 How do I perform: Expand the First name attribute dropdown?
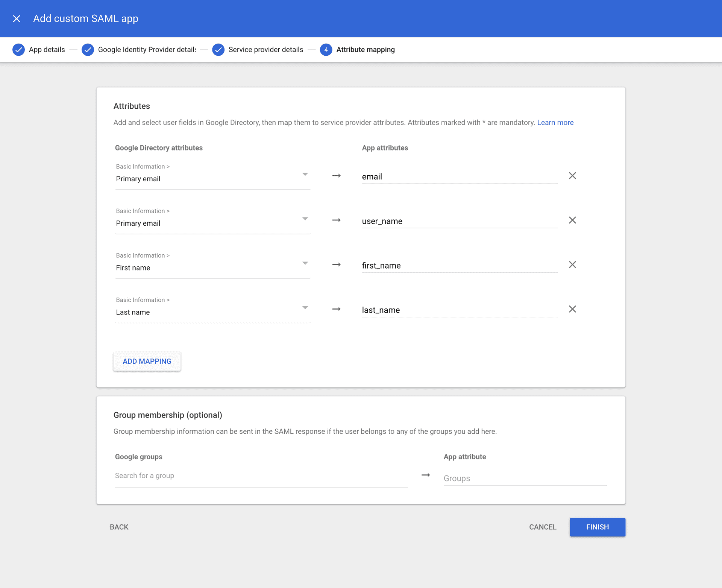(305, 263)
